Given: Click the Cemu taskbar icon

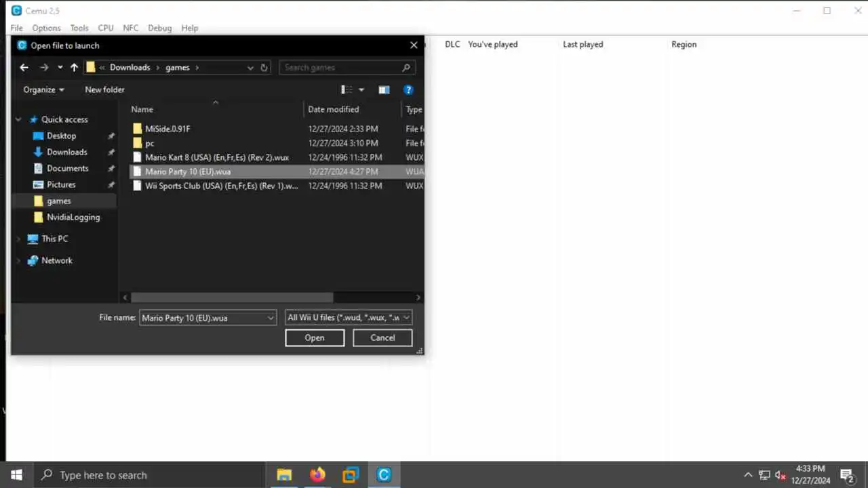Looking at the screenshot, I should (384, 475).
